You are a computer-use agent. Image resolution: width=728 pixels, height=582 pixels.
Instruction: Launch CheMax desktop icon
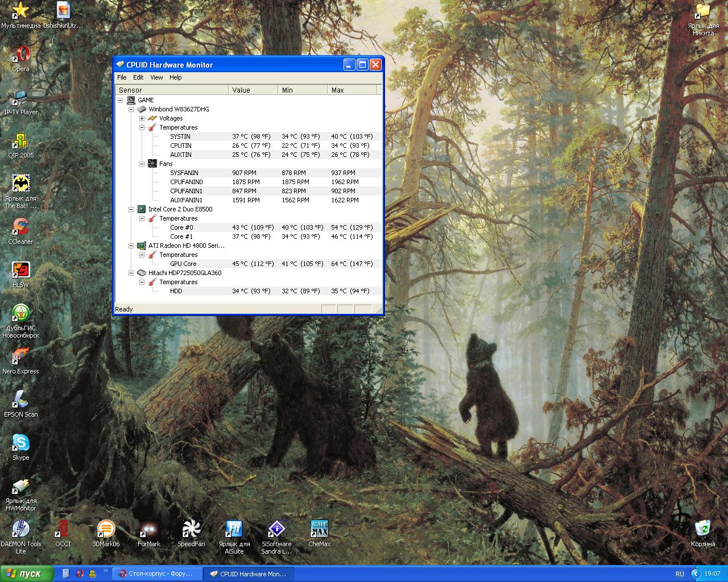319,530
